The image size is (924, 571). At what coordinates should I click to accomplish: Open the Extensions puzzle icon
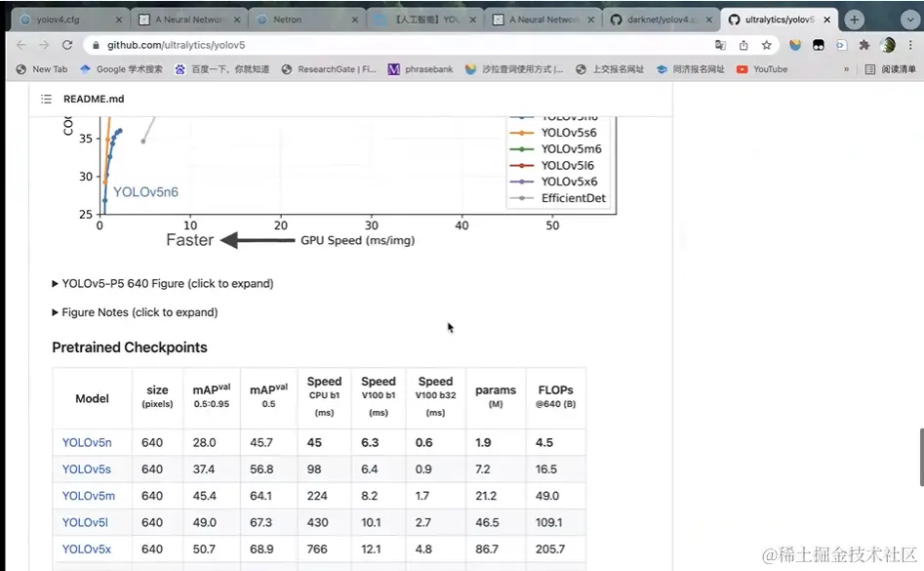point(864,45)
